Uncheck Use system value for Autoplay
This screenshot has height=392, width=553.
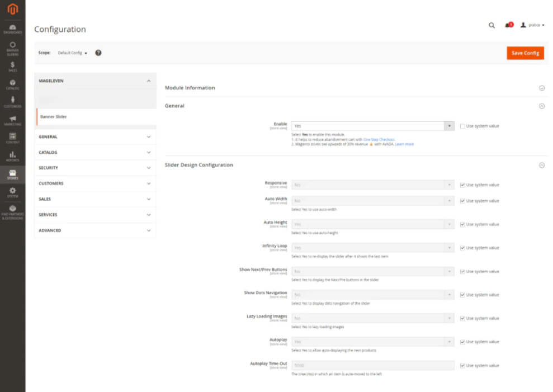(462, 342)
